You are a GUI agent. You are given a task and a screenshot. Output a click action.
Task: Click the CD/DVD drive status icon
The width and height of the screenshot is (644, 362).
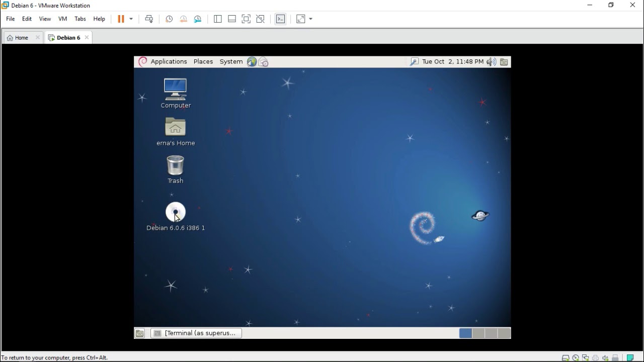click(576, 358)
